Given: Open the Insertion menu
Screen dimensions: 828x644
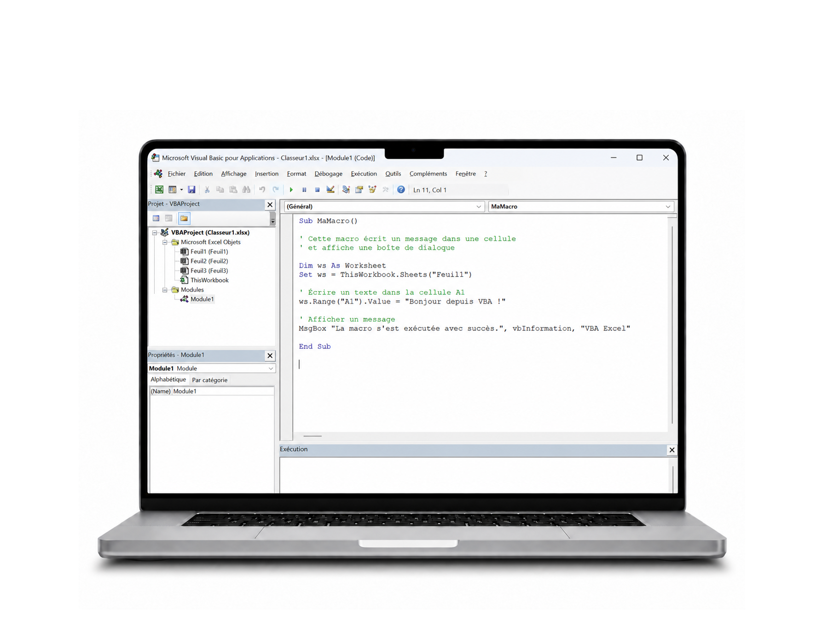Looking at the screenshot, I should pos(266,174).
